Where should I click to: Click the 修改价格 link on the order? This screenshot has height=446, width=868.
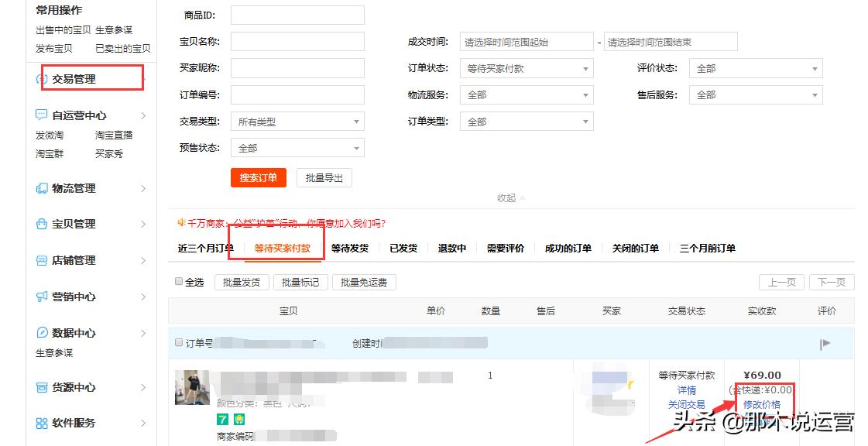pos(761,403)
